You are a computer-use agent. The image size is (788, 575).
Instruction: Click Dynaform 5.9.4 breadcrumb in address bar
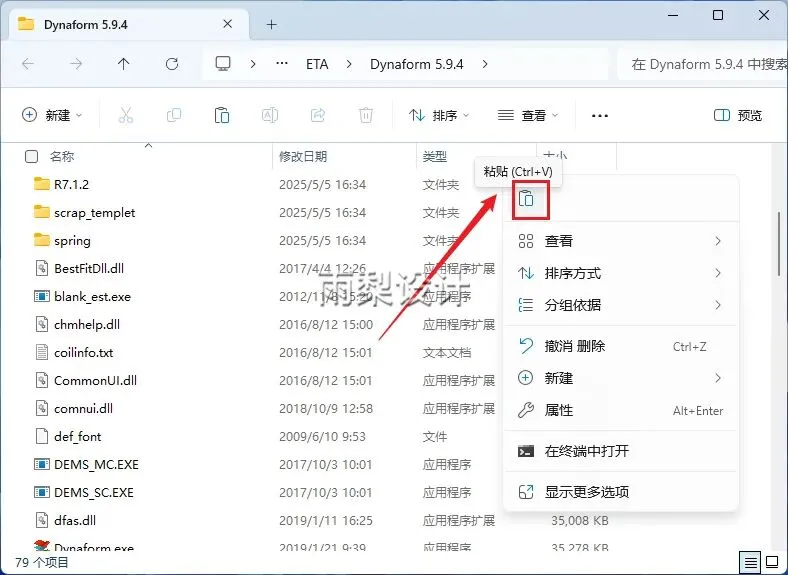pyautogui.click(x=417, y=64)
